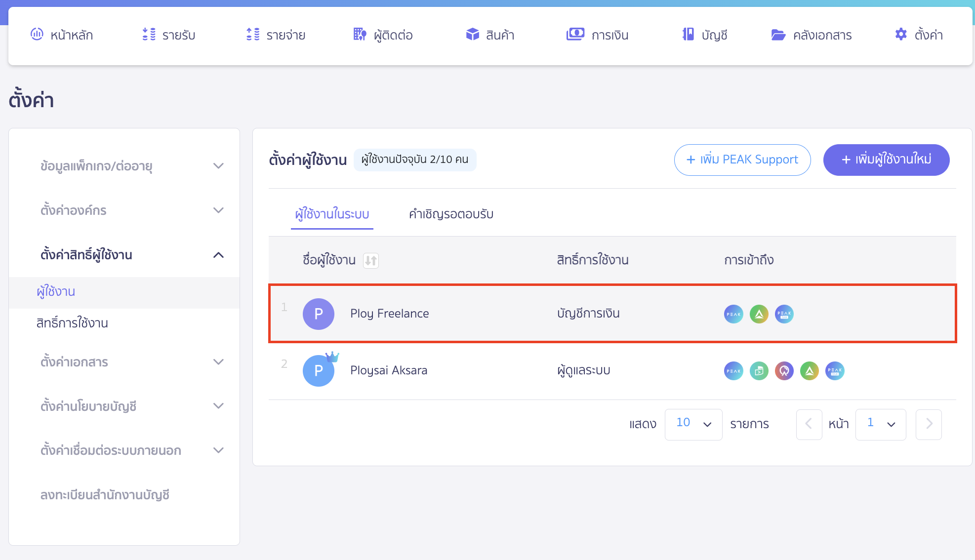Select the รายจ่าย expenses icon in navbar
This screenshot has height=560, width=975.
click(x=252, y=35)
